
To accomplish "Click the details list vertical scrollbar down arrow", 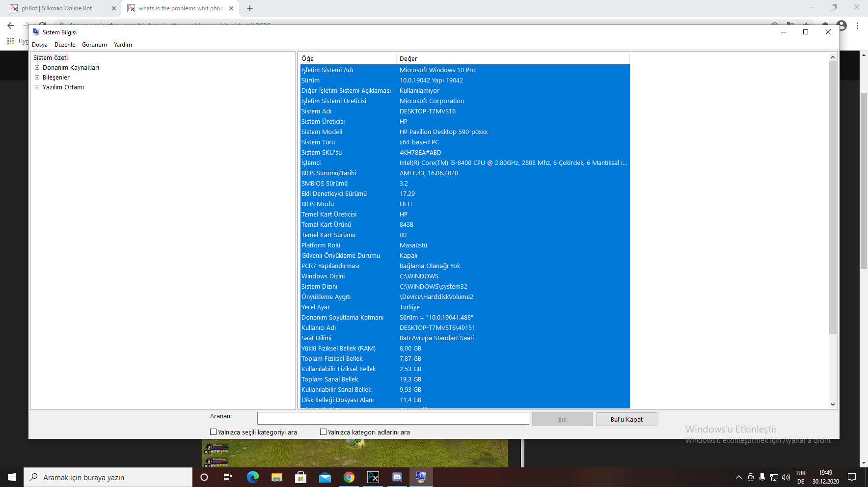I will pyautogui.click(x=833, y=405).
